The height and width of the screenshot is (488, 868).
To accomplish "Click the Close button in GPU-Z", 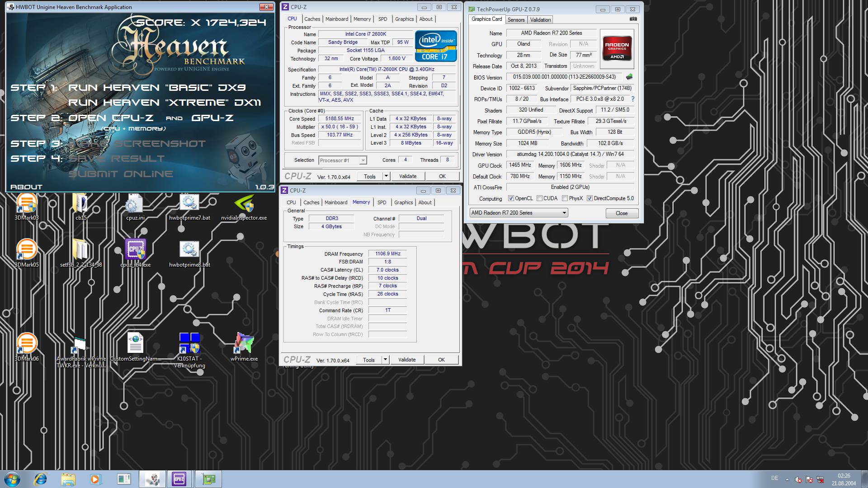I will pyautogui.click(x=622, y=213).
